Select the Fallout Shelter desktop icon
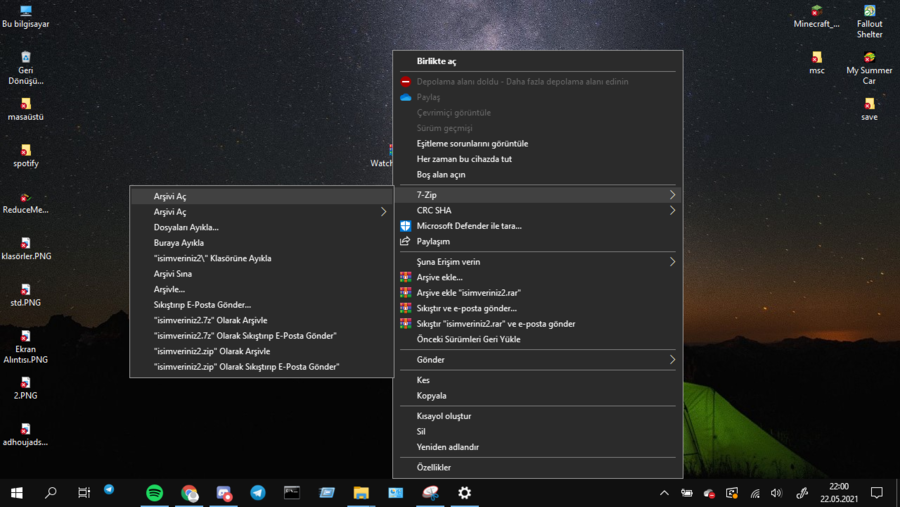The image size is (900, 507). (869, 22)
